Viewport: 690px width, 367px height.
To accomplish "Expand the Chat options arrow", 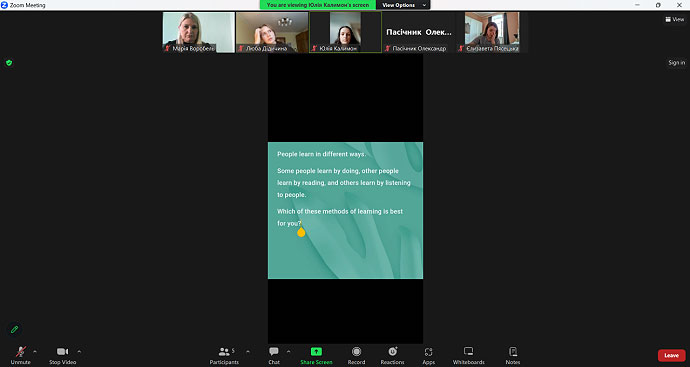I will tap(288, 352).
